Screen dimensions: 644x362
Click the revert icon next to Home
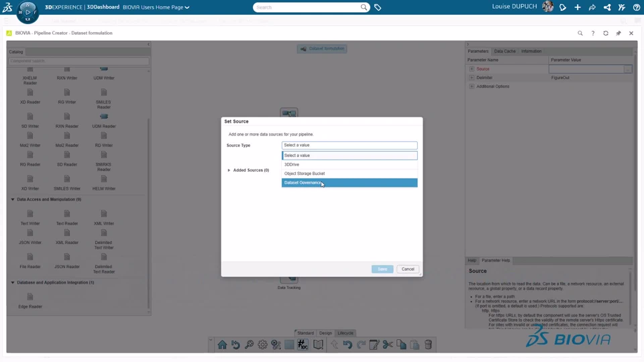235,345
